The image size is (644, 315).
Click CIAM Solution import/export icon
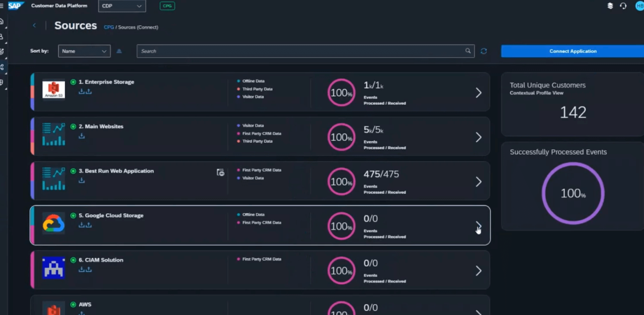click(85, 269)
